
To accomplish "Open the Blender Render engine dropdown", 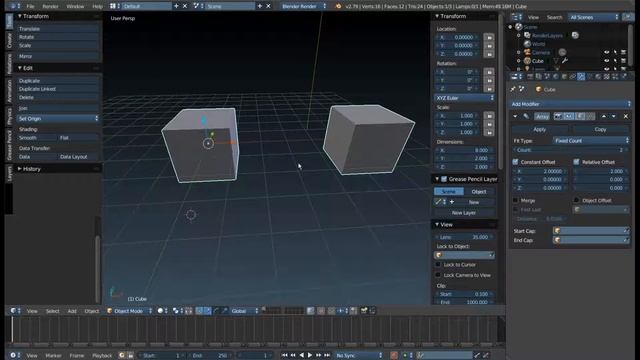I will click(304, 6).
